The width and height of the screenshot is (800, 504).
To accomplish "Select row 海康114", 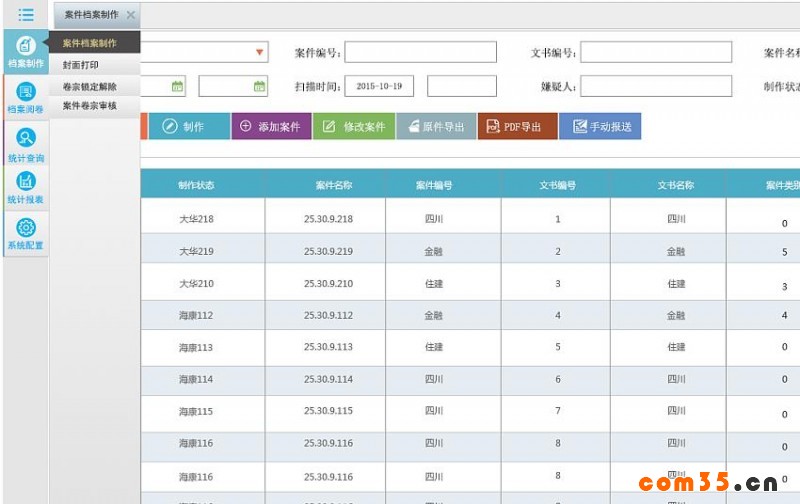I will [x=470, y=381].
